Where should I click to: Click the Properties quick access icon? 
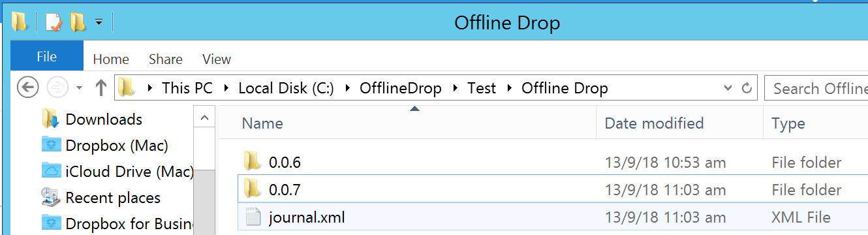[54, 22]
